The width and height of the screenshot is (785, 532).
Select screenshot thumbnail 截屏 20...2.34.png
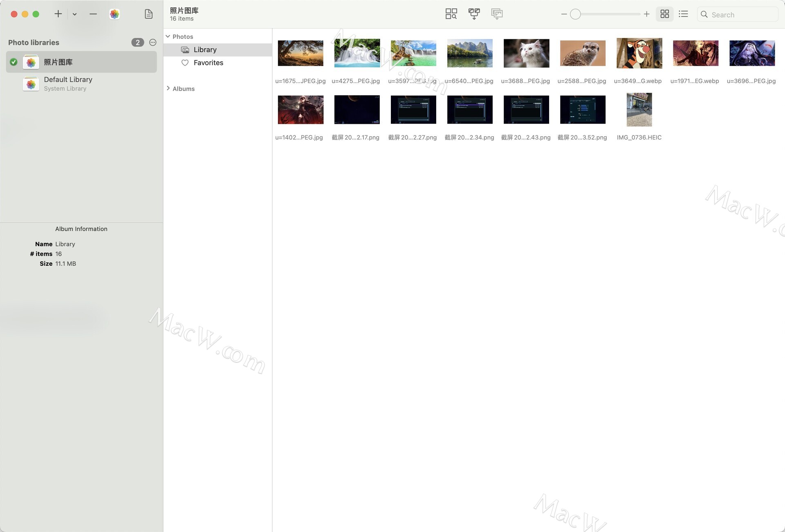(470, 110)
